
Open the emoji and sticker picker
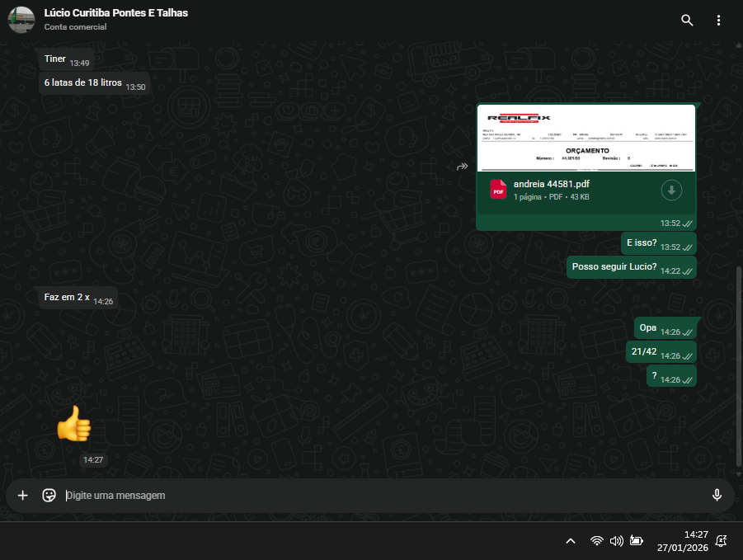(x=49, y=495)
